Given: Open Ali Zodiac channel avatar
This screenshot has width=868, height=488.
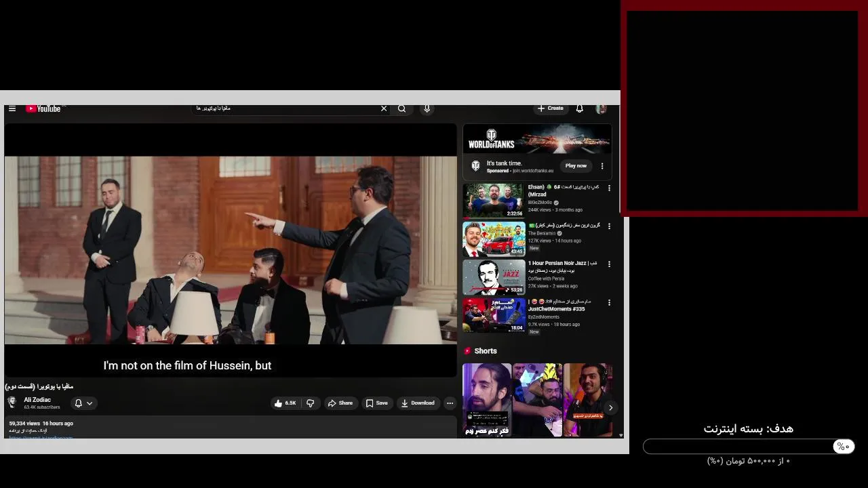Looking at the screenshot, I should tap(12, 403).
